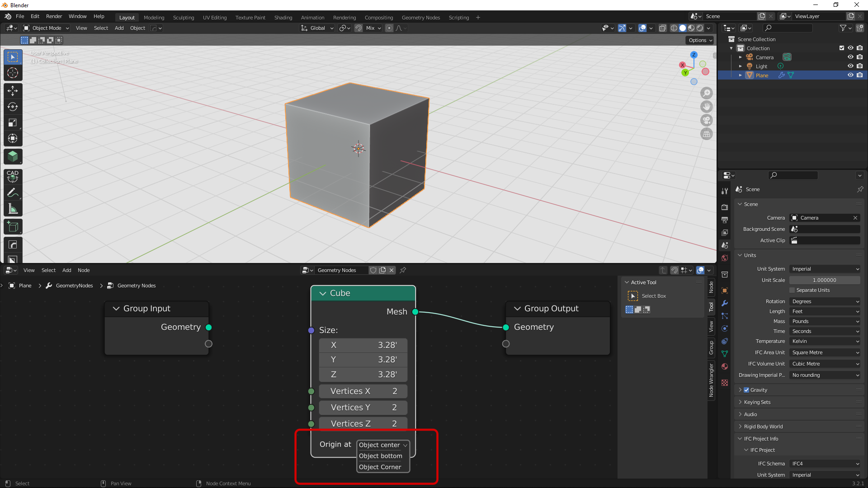Select the Measure tool icon

[13, 209]
